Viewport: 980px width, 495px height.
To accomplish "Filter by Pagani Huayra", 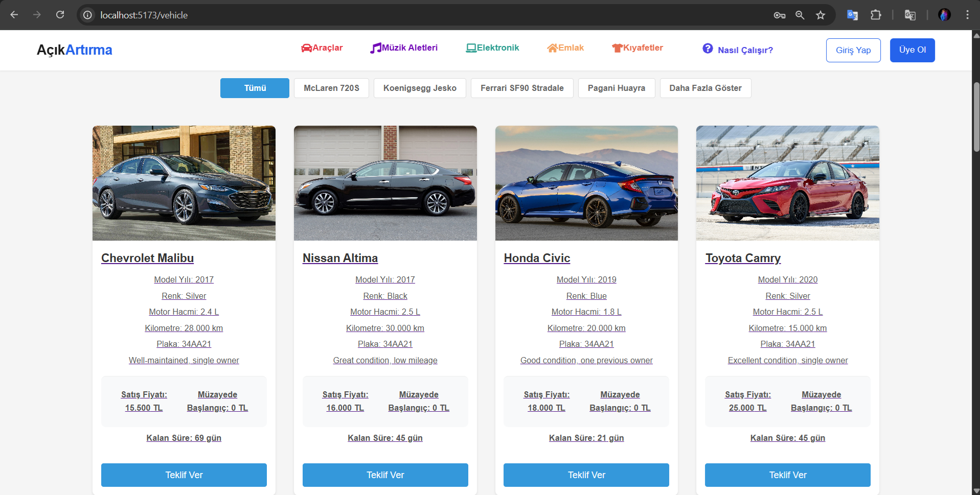I will coord(617,88).
